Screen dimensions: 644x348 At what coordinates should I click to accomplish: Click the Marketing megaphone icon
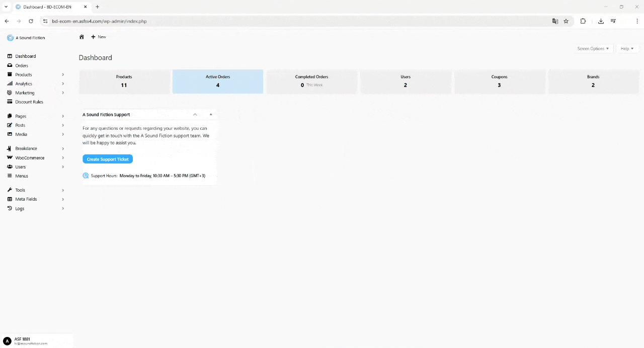coord(10,93)
